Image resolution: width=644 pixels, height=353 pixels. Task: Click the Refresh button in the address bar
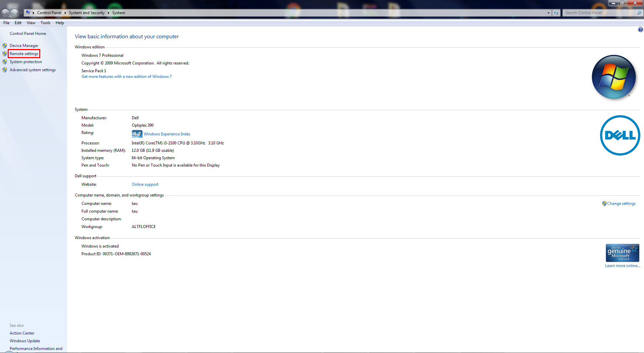[556, 13]
